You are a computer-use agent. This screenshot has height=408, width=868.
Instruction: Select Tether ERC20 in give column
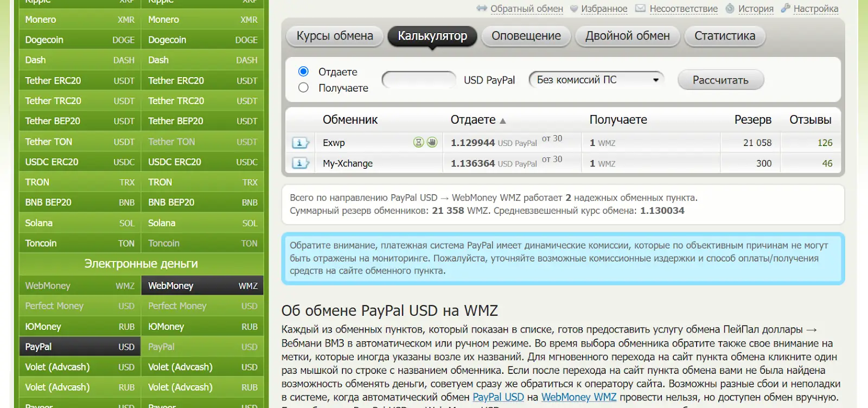tap(80, 80)
